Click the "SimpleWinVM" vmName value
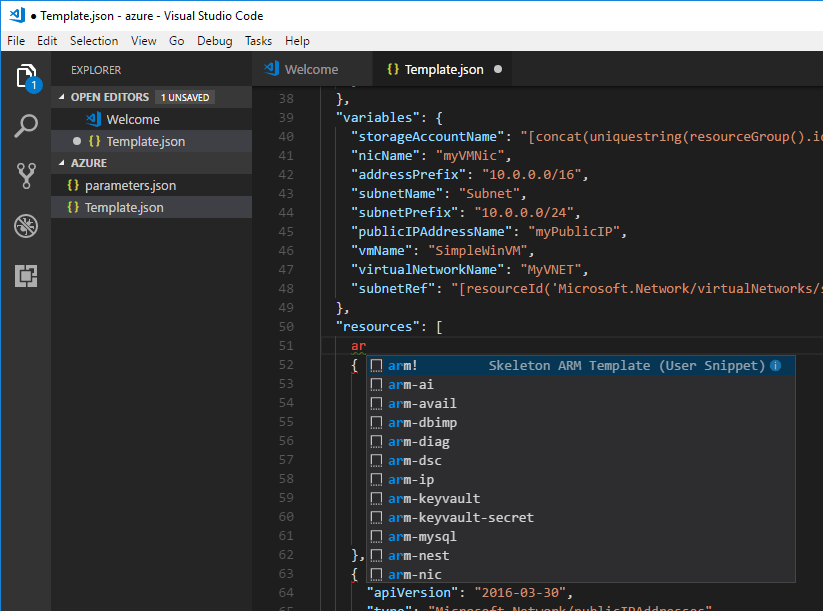 pyautogui.click(x=478, y=251)
